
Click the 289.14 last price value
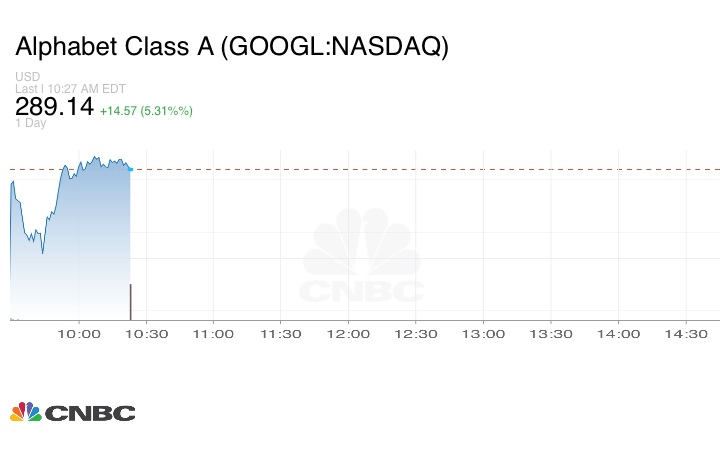[54, 106]
